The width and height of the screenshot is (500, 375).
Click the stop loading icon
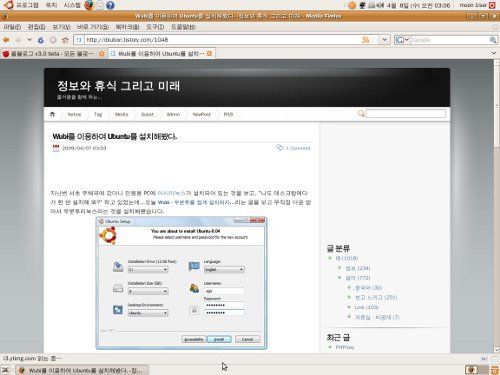coord(53,40)
